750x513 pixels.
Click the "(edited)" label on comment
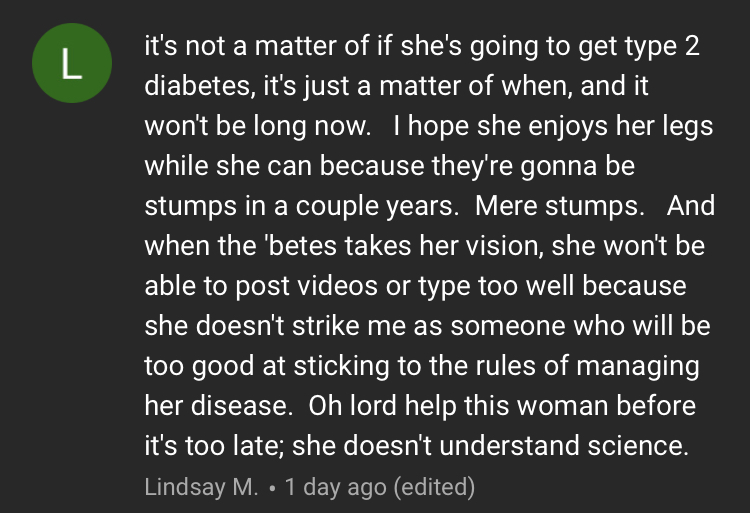point(434,488)
